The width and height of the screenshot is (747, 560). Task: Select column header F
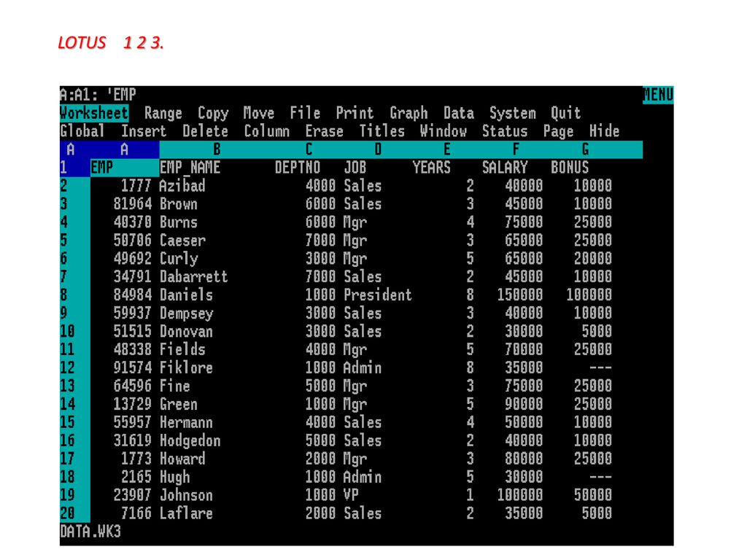(x=516, y=149)
